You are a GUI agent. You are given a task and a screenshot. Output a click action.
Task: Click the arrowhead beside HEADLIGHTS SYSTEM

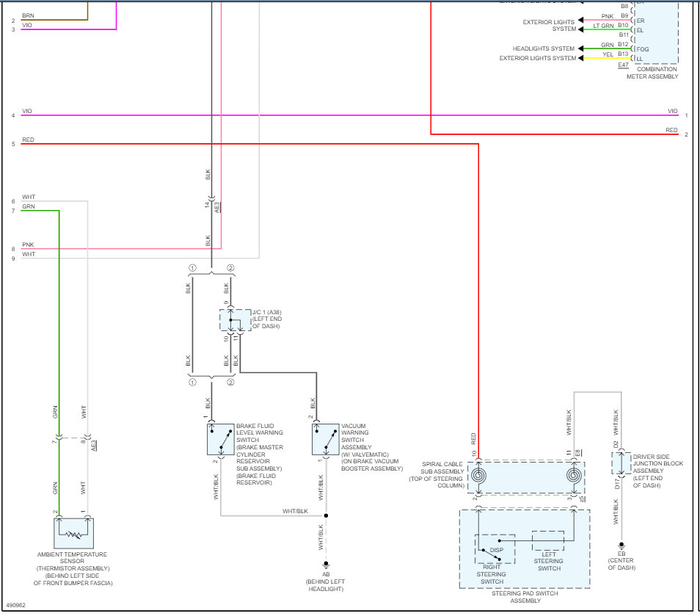point(580,48)
